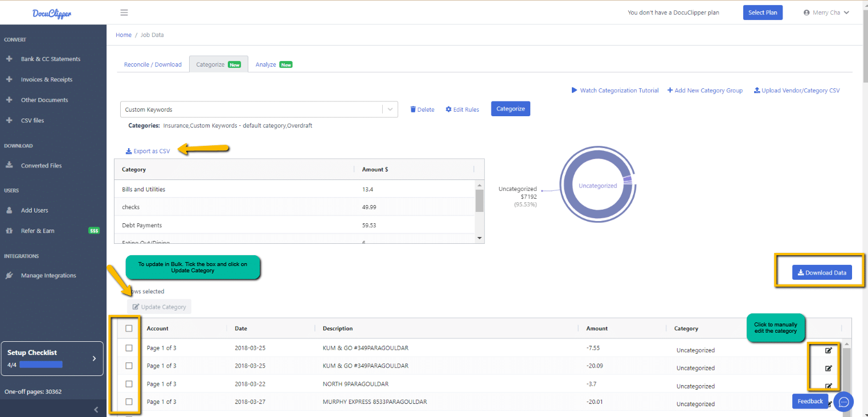Click download icon beside Converted Files
This screenshot has width=868, height=417.
(x=9, y=165)
